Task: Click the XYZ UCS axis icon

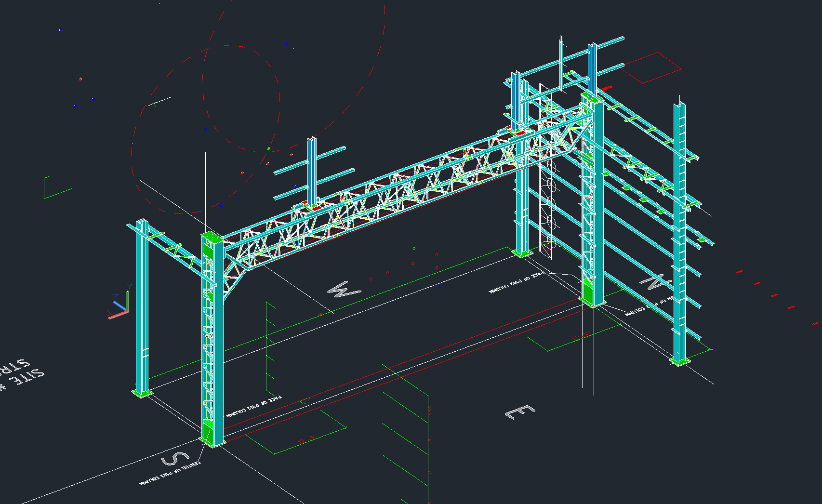Action: click(119, 305)
